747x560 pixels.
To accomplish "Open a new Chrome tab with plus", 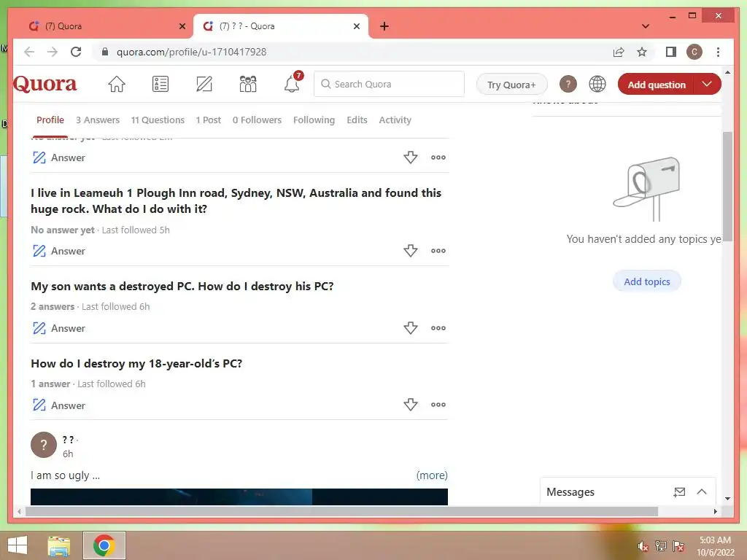I will (x=384, y=26).
